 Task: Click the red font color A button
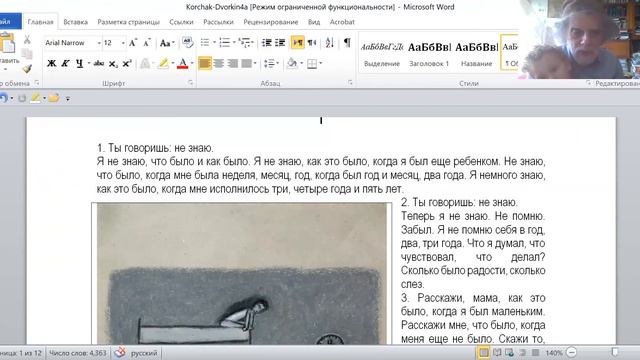pyautogui.click(x=182, y=64)
